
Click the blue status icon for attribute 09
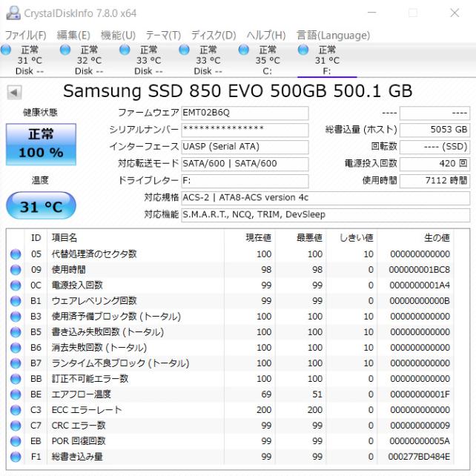[x=16, y=270]
